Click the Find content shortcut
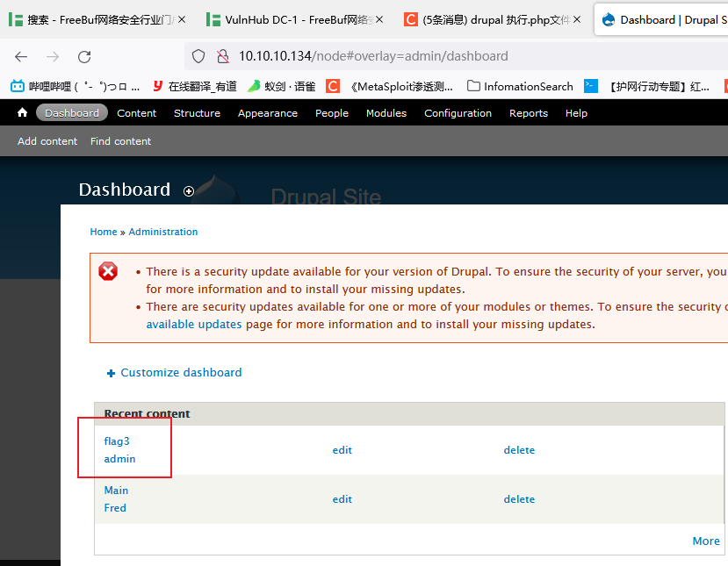Image resolution: width=728 pixels, height=566 pixels. pyautogui.click(x=120, y=141)
